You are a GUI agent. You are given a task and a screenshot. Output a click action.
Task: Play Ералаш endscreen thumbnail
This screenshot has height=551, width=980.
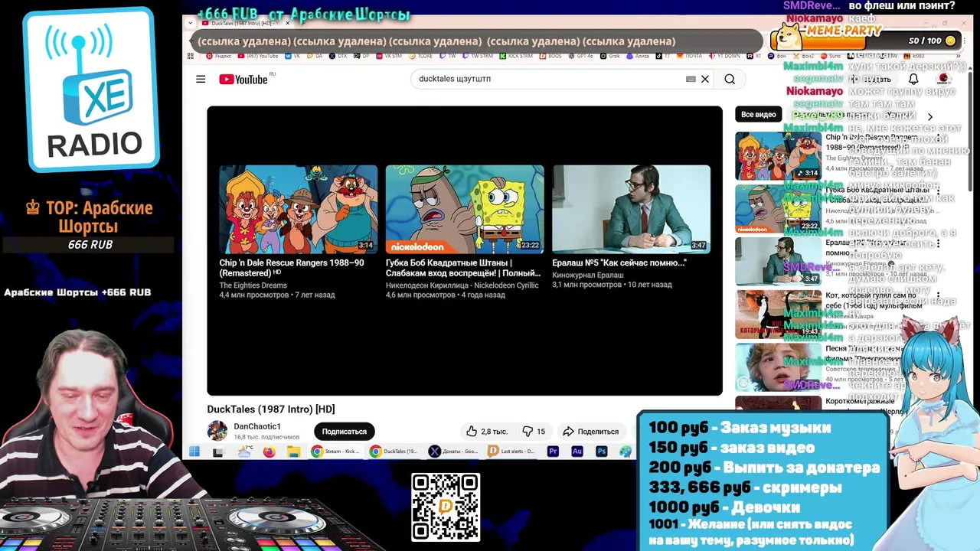(x=632, y=209)
